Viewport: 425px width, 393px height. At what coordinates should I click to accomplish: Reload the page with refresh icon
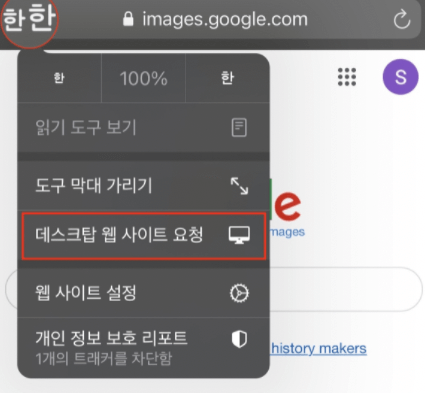tap(402, 20)
